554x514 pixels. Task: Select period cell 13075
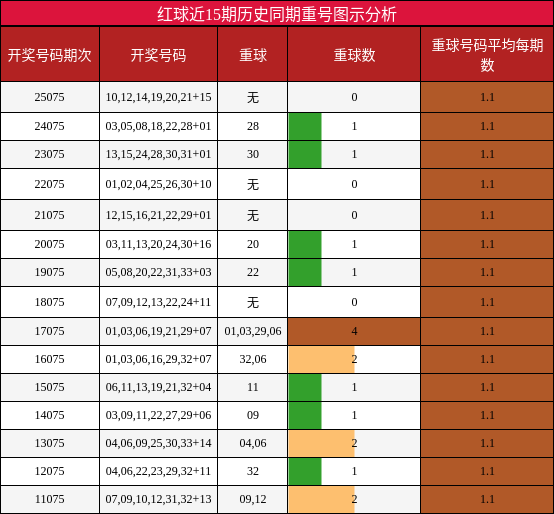[x=49, y=443]
